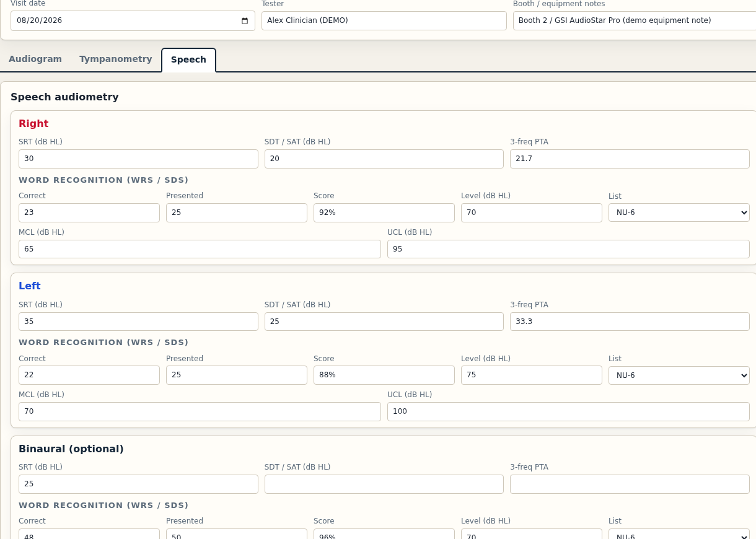Click the Left ear 3-freq PTA field
The image size is (756, 539).
pyautogui.click(x=630, y=322)
